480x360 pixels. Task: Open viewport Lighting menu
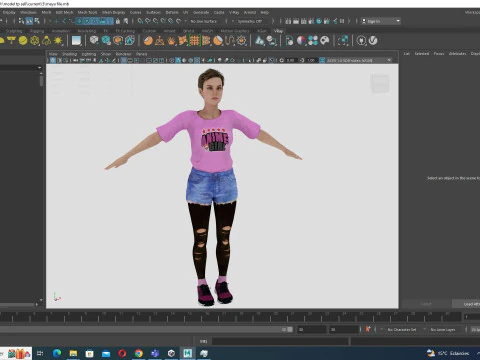pyautogui.click(x=89, y=54)
